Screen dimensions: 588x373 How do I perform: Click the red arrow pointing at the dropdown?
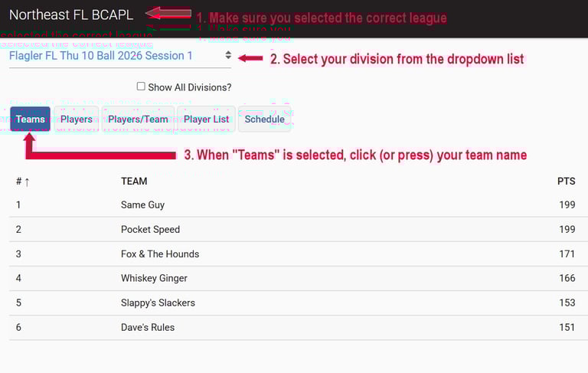point(250,58)
